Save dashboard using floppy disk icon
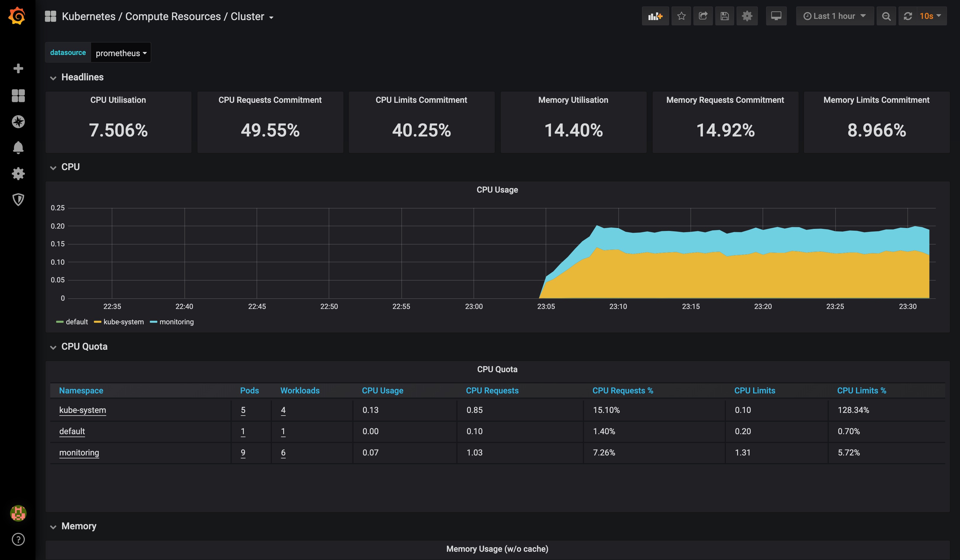 [724, 16]
